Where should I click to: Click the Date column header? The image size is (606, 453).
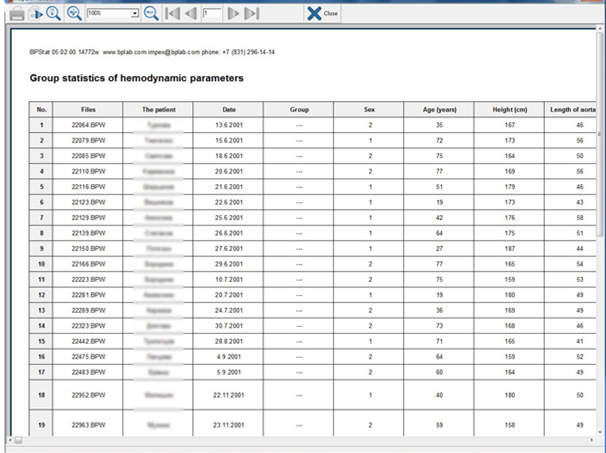point(228,109)
